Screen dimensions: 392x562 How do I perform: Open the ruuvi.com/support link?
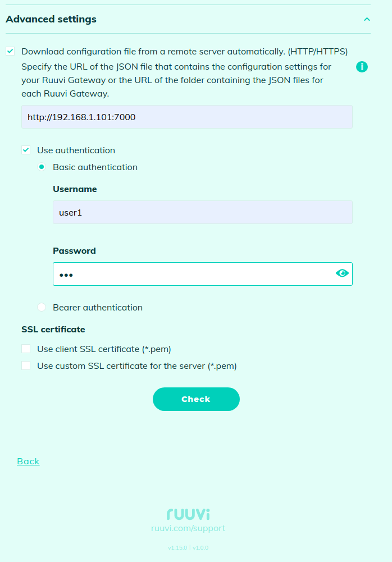click(188, 528)
